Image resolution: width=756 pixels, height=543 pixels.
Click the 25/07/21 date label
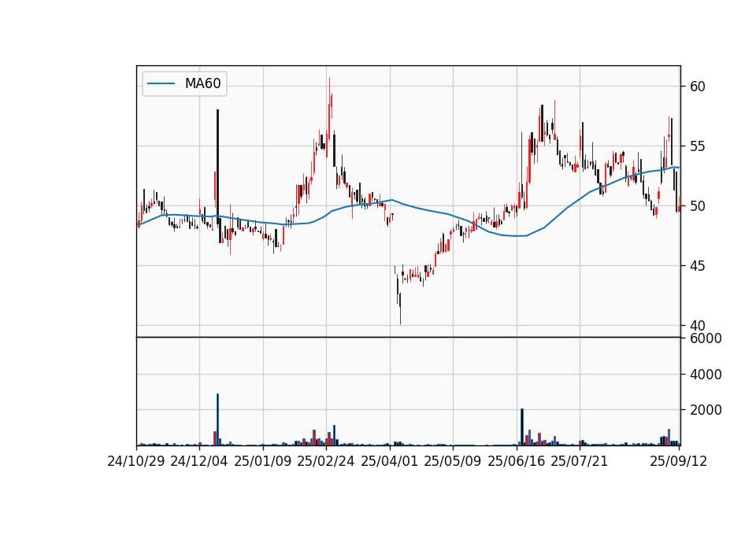tap(580, 461)
